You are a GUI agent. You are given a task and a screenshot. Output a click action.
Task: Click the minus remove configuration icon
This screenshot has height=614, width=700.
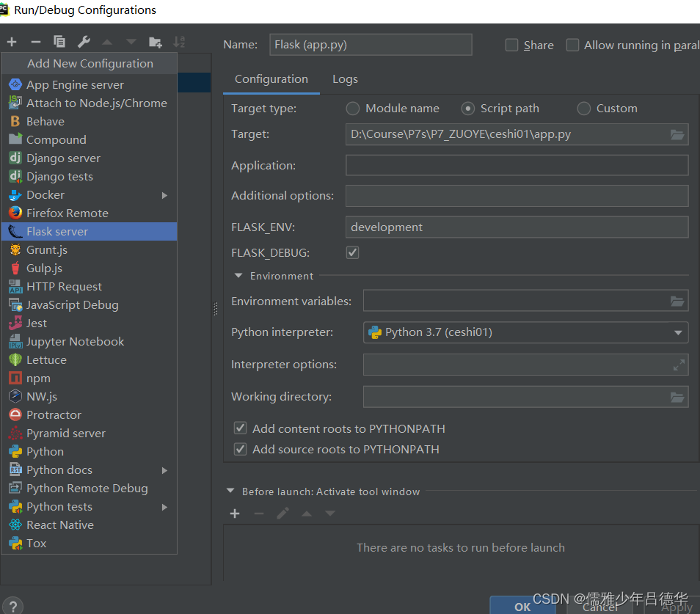(36, 42)
